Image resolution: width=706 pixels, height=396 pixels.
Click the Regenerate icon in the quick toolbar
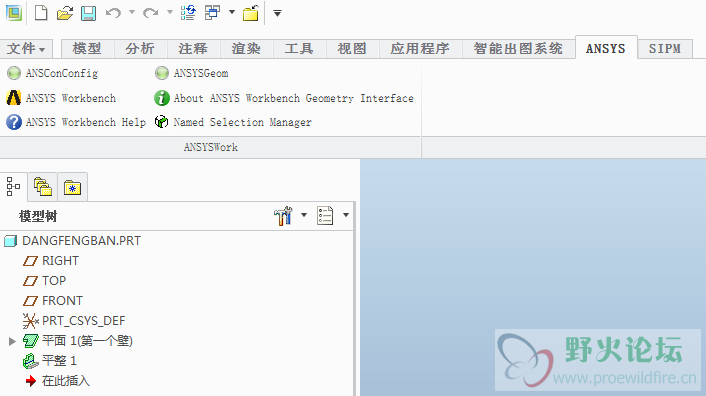point(188,13)
